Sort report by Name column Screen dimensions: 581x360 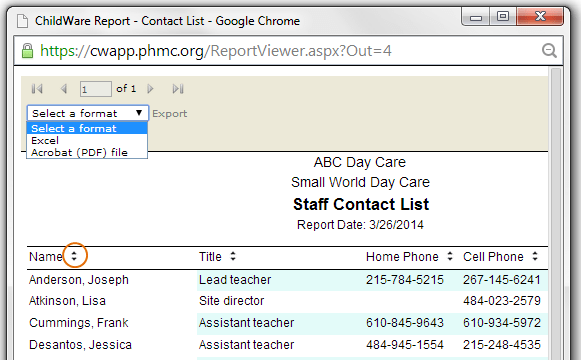point(74,256)
